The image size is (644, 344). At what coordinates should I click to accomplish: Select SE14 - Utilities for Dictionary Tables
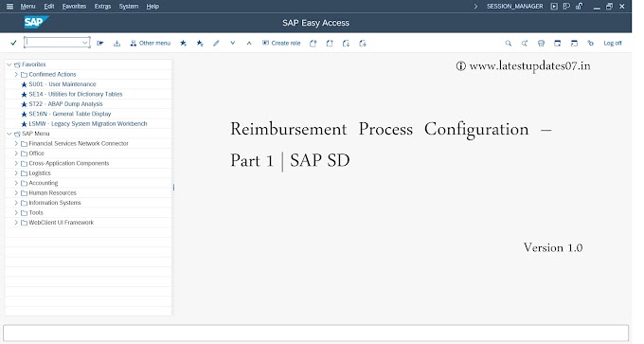pyautogui.click(x=76, y=94)
